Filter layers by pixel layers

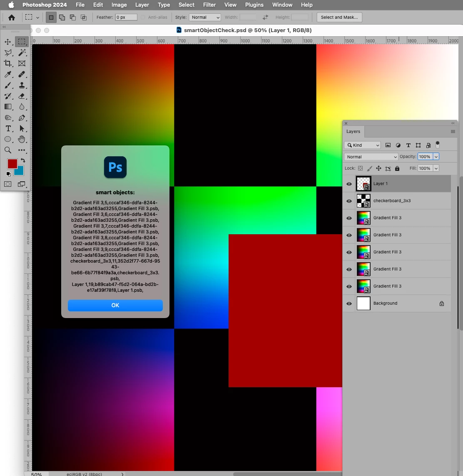coord(388,145)
